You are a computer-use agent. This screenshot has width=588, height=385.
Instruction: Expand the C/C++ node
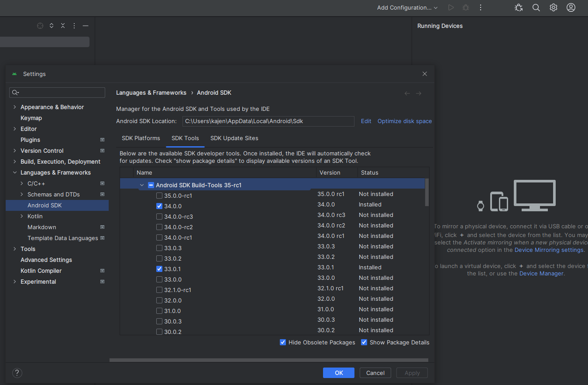[22, 183]
